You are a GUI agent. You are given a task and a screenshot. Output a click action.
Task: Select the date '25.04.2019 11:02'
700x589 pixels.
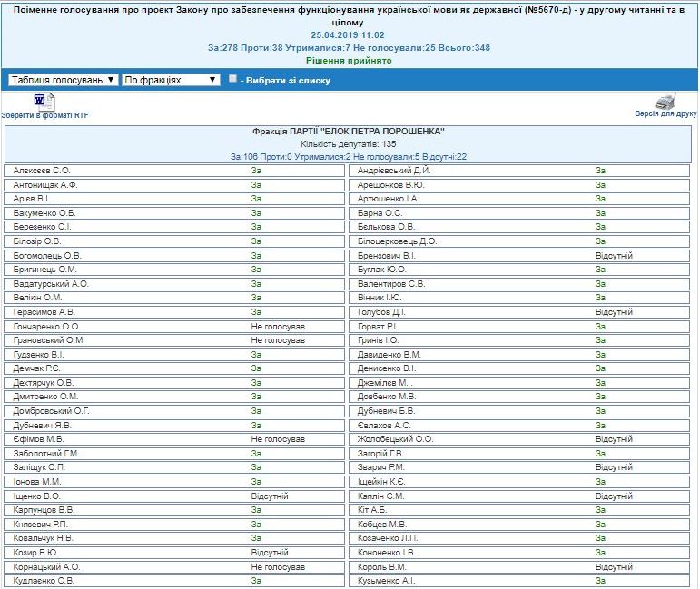348,34
